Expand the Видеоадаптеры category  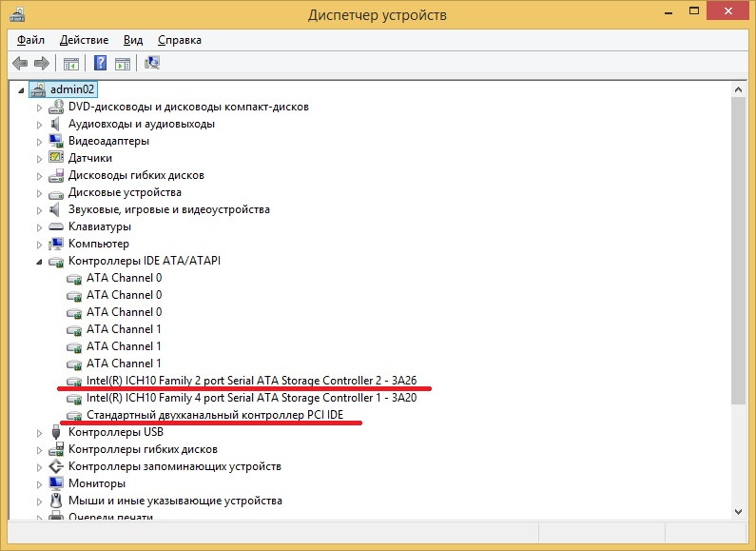pos(40,142)
